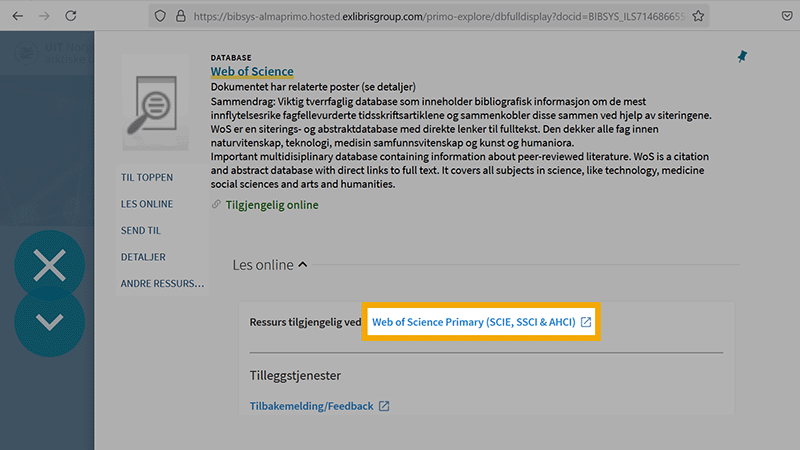
Task: Bookmark this page with the star icon
Action: coord(699,16)
